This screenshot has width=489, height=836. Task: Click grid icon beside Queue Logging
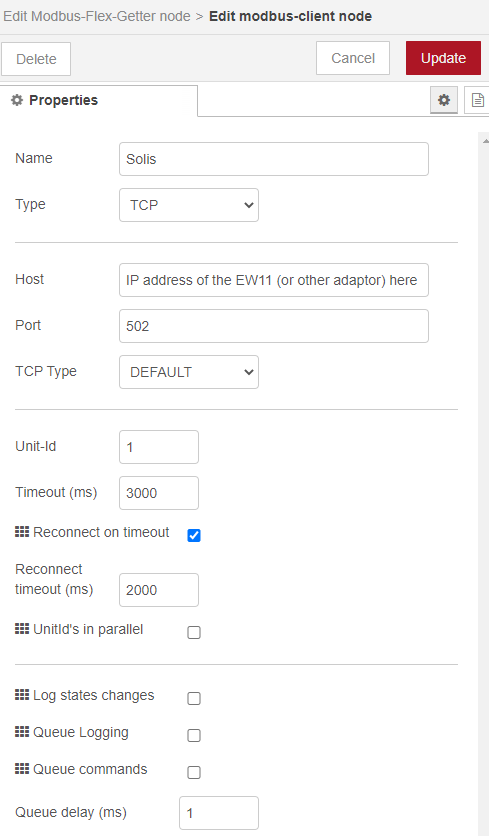(x=22, y=732)
